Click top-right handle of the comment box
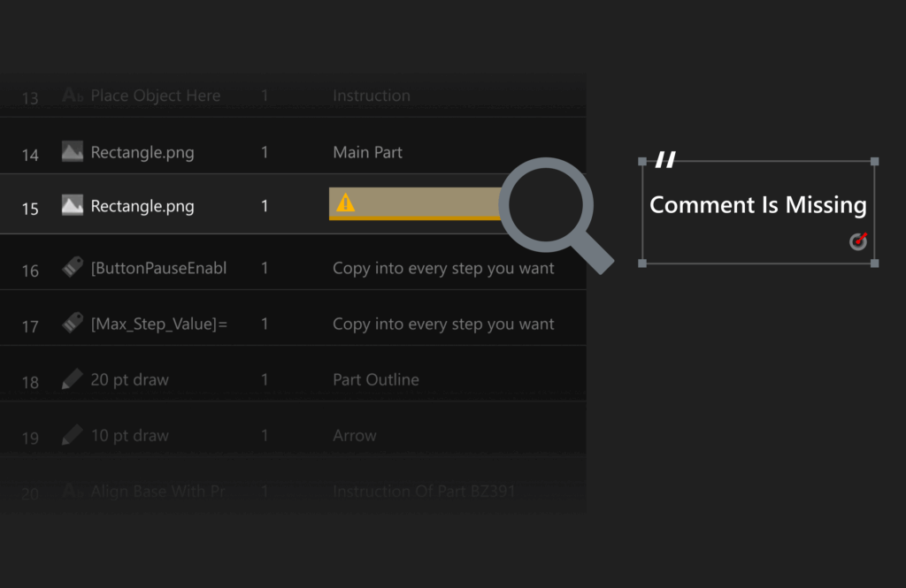This screenshot has width=906, height=588. pyautogui.click(x=874, y=161)
